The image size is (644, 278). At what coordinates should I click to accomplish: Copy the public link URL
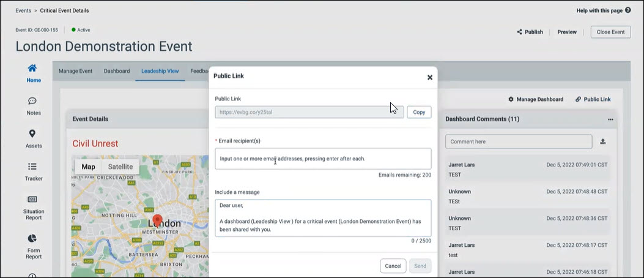pyautogui.click(x=419, y=112)
